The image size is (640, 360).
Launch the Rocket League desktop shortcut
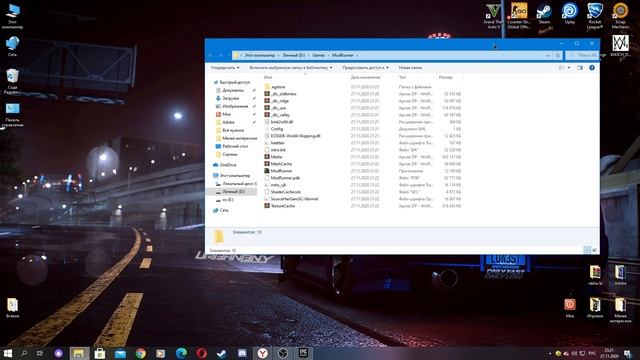point(595,16)
